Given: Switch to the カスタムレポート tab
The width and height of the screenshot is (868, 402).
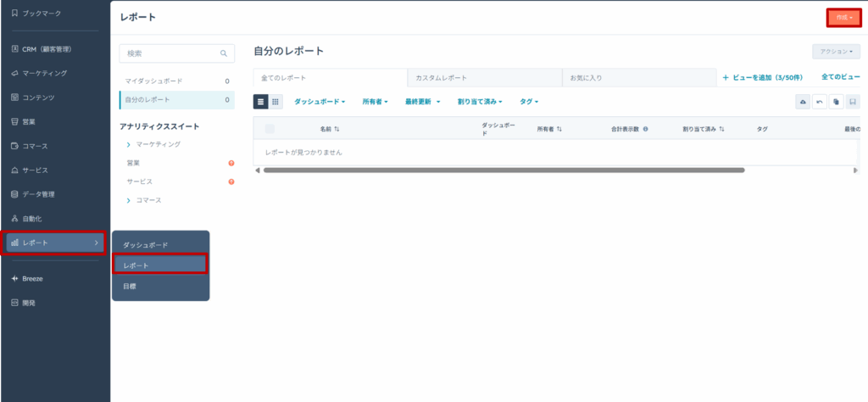Looking at the screenshot, I should point(441,77).
